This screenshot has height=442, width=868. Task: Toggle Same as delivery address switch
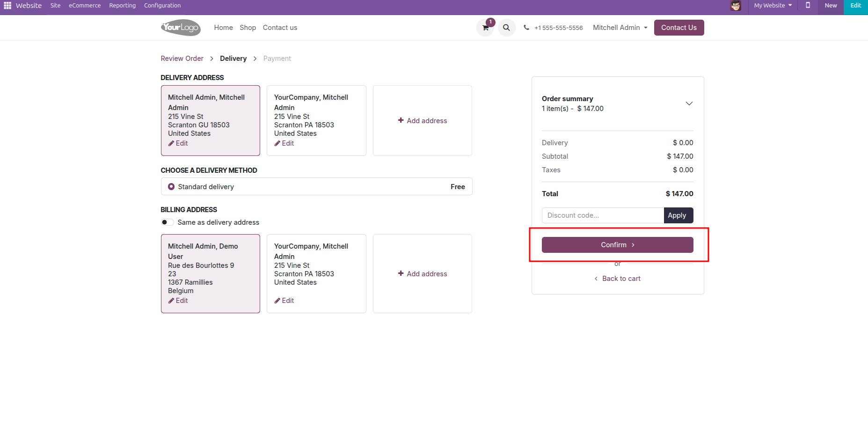pos(167,222)
